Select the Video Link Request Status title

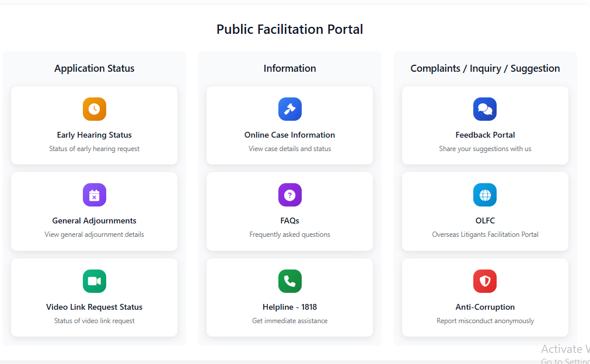click(95, 307)
